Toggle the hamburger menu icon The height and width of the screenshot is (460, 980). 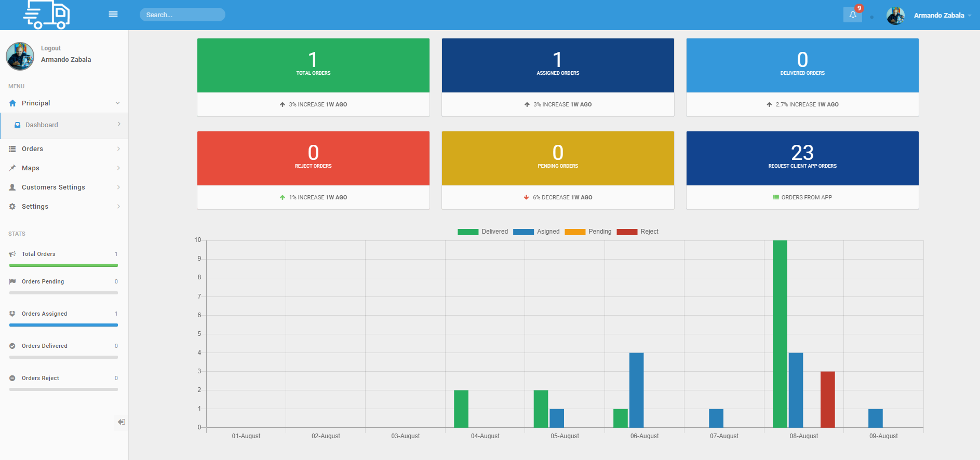(113, 14)
